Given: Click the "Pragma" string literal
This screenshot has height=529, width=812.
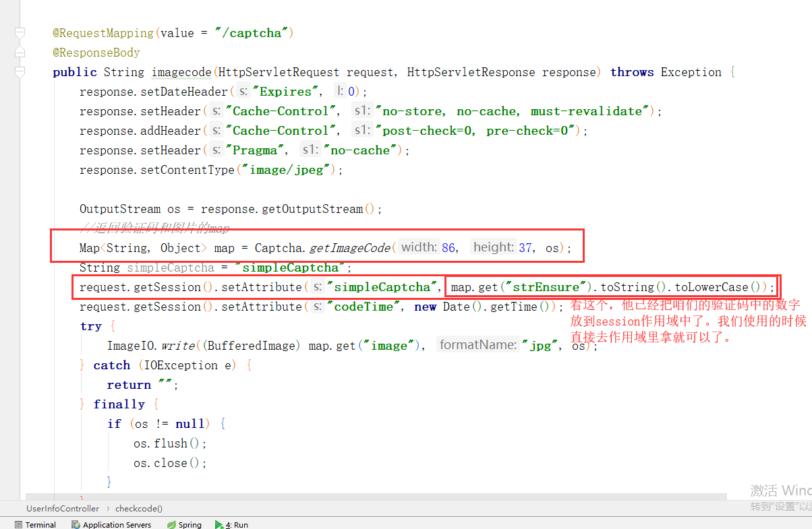Looking at the screenshot, I should pos(256,150).
